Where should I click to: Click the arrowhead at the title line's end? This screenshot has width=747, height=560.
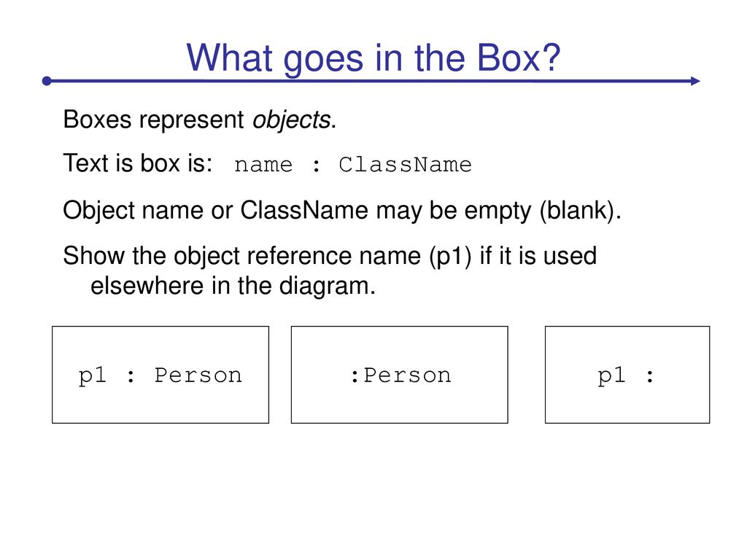tap(695, 81)
